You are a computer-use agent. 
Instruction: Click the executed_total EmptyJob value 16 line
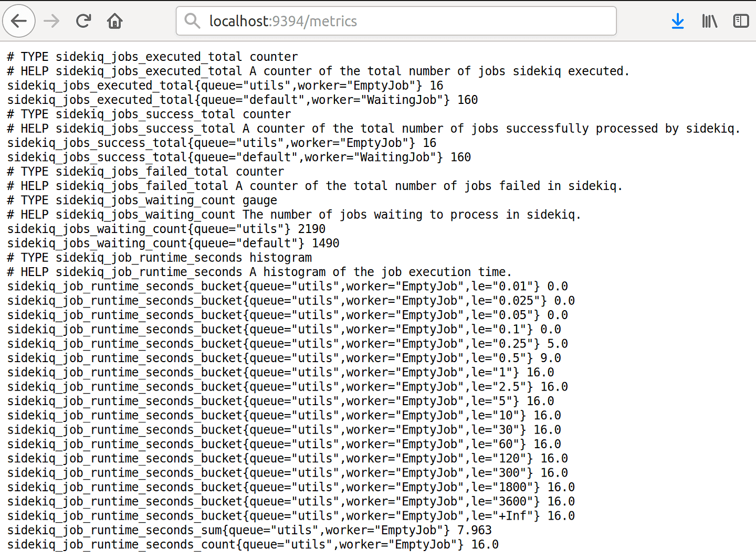[x=225, y=86]
